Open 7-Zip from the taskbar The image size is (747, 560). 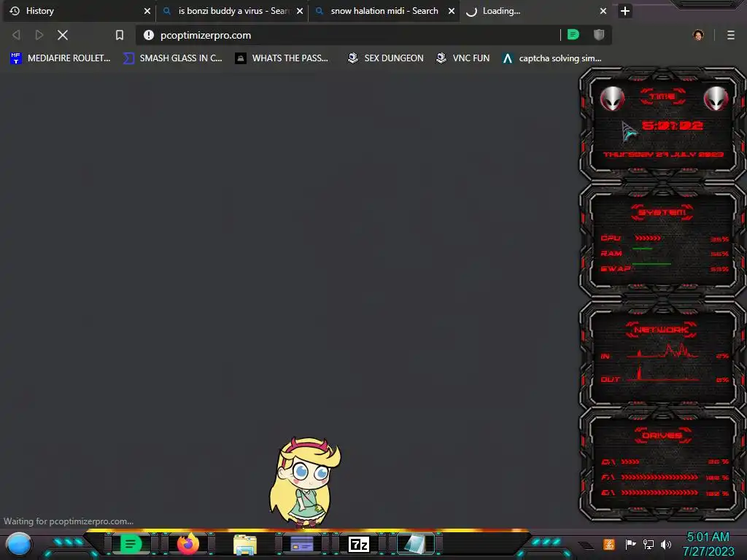pyautogui.click(x=359, y=544)
